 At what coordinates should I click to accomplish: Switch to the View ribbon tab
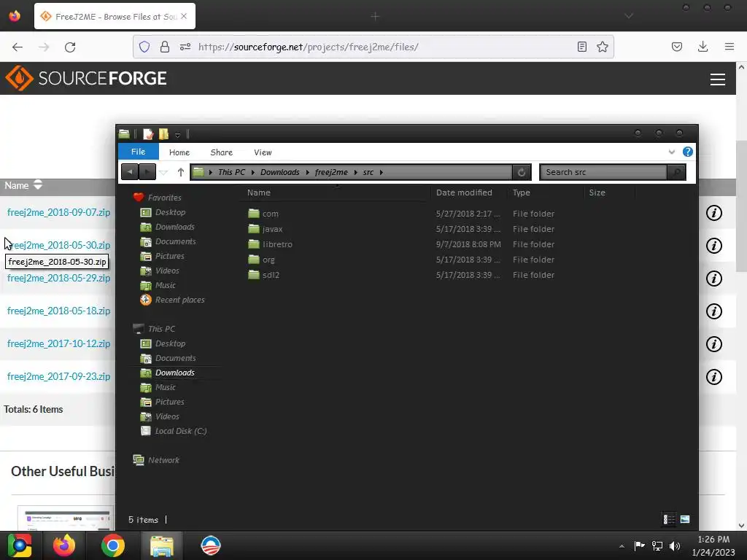263,152
